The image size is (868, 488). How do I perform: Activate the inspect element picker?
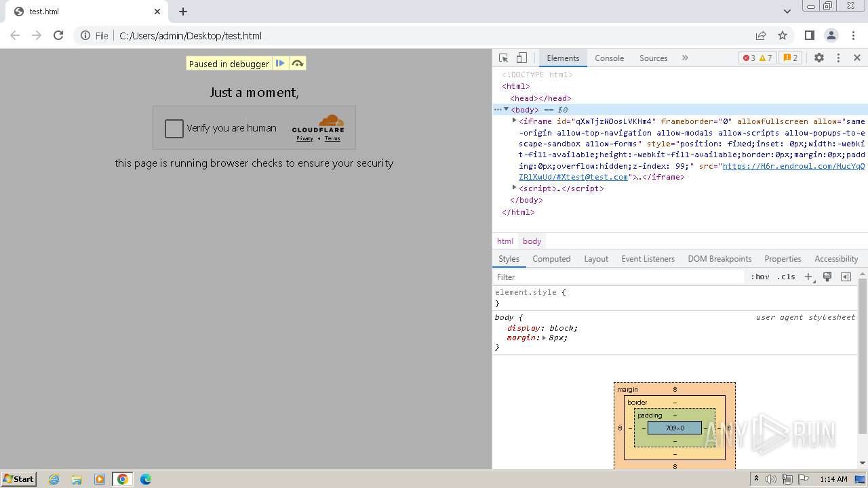pos(503,58)
